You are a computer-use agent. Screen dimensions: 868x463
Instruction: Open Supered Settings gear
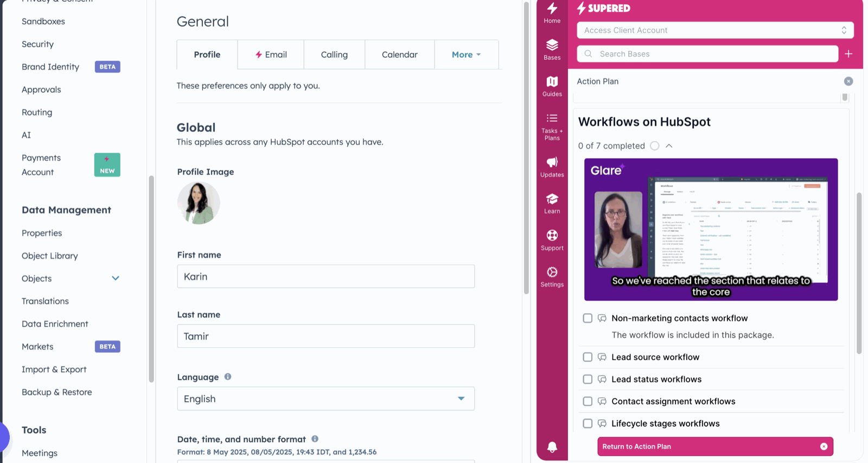(x=552, y=277)
